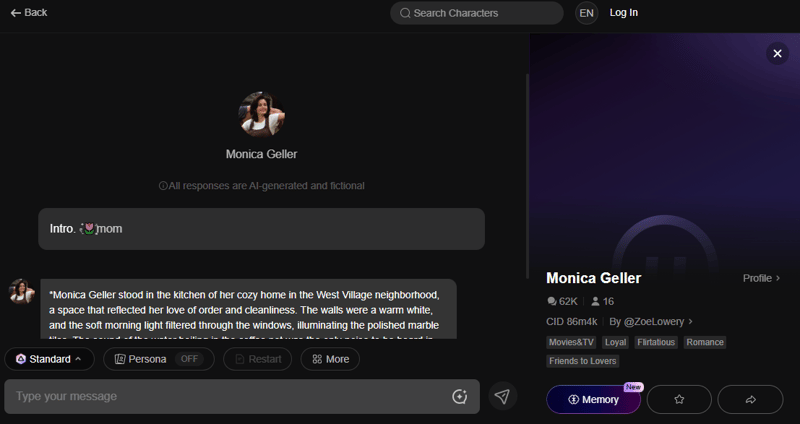800x424 pixels.
Task: Click the CID 86m4k identifier
Action: click(571, 321)
